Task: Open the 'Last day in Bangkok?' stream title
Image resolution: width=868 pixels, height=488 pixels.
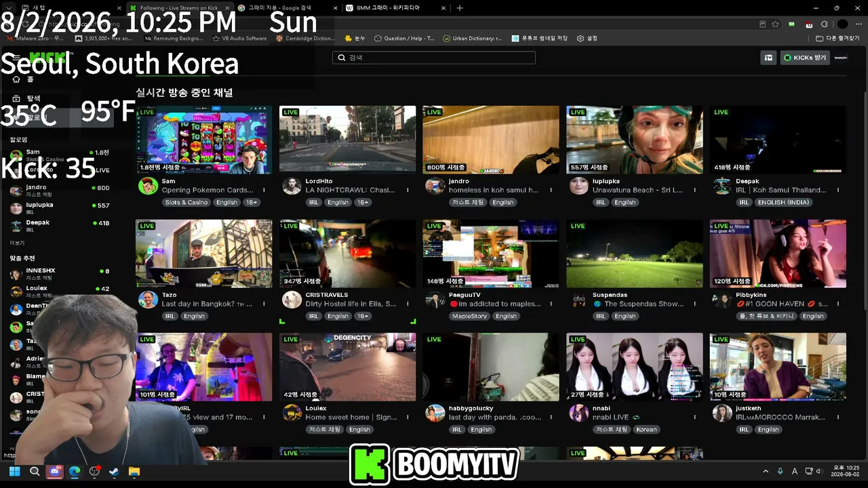Action: (208, 304)
